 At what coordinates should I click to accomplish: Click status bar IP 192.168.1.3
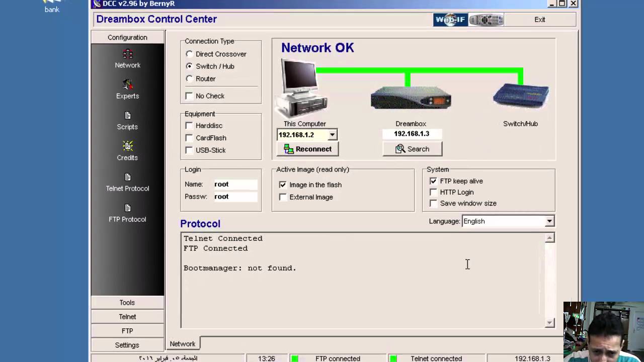[x=532, y=358]
